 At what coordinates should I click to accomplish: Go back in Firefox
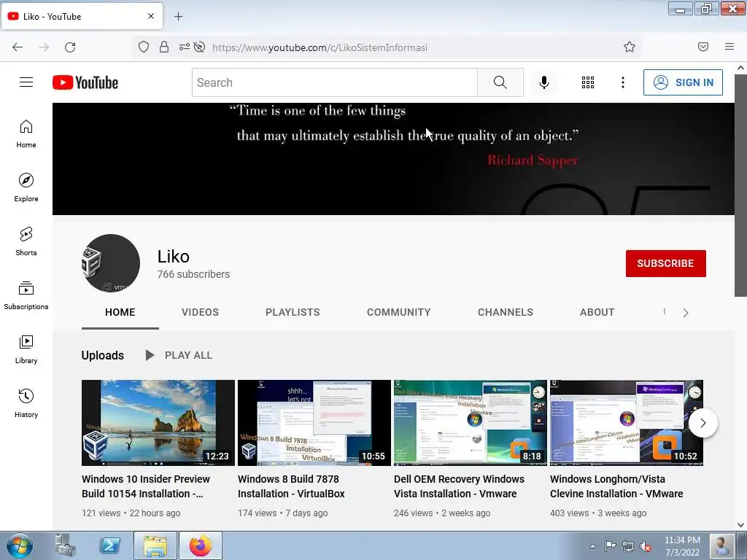[x=18, y=47]
